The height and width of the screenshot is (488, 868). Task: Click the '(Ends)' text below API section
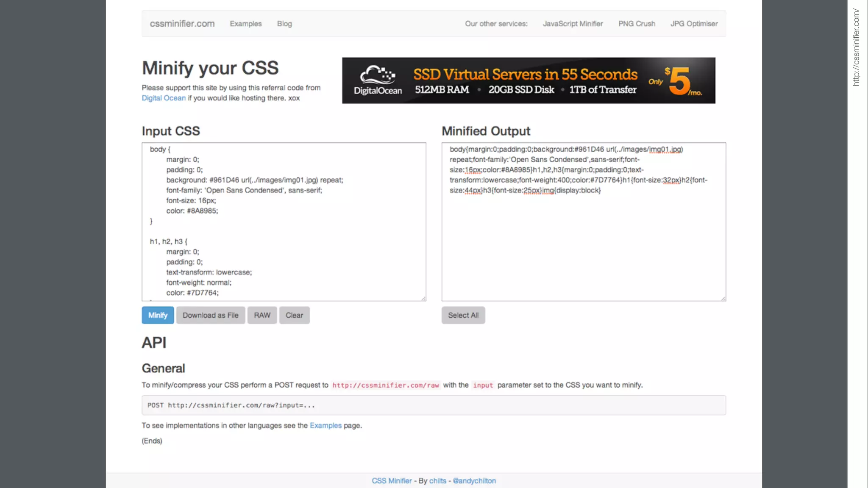[152, 441]
